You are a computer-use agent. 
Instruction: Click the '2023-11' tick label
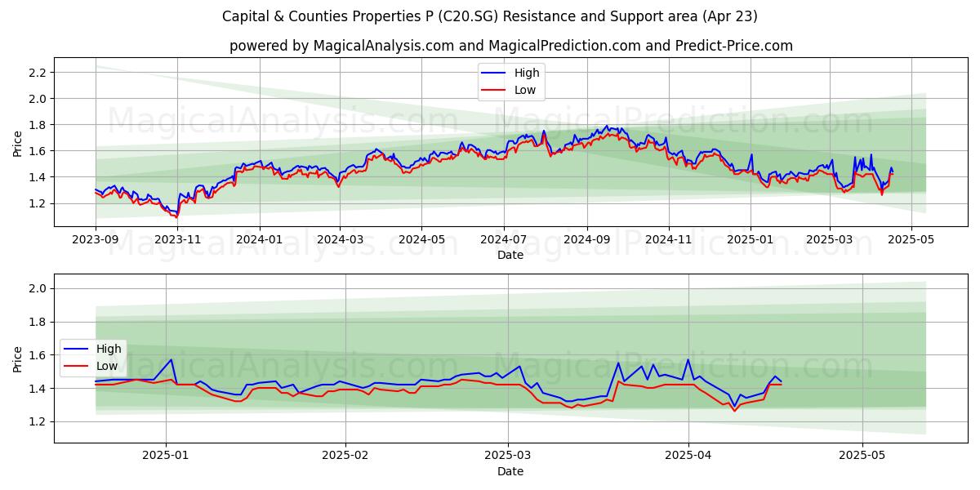pos(178,239)
